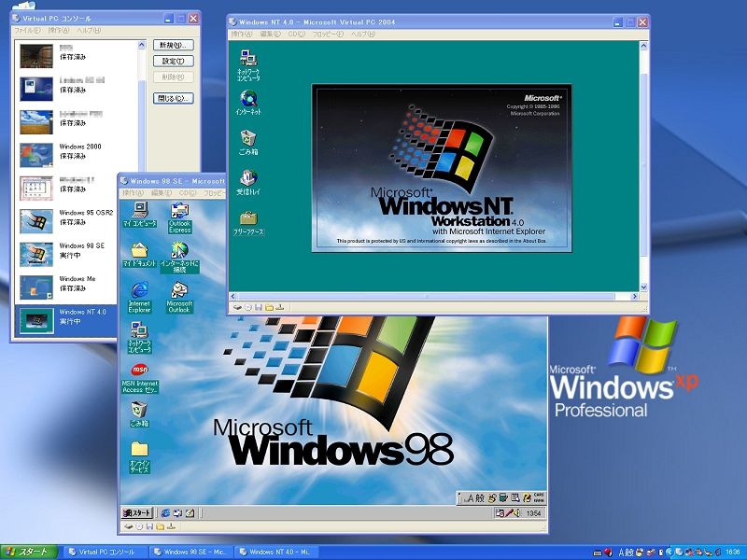
Task: Open マイ コンピュータ on Windows 98 desktop
Action: coord(139,214)
